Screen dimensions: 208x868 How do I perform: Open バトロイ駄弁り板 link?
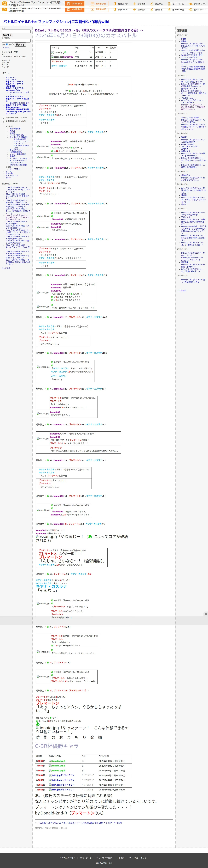click(x=17, y=135)
